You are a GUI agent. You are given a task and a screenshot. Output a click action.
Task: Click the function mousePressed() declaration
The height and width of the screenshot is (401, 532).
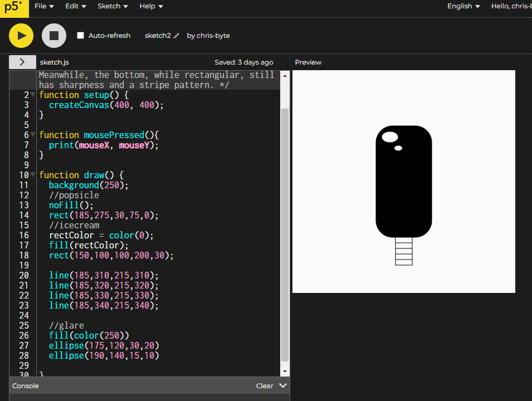(99, 135)
